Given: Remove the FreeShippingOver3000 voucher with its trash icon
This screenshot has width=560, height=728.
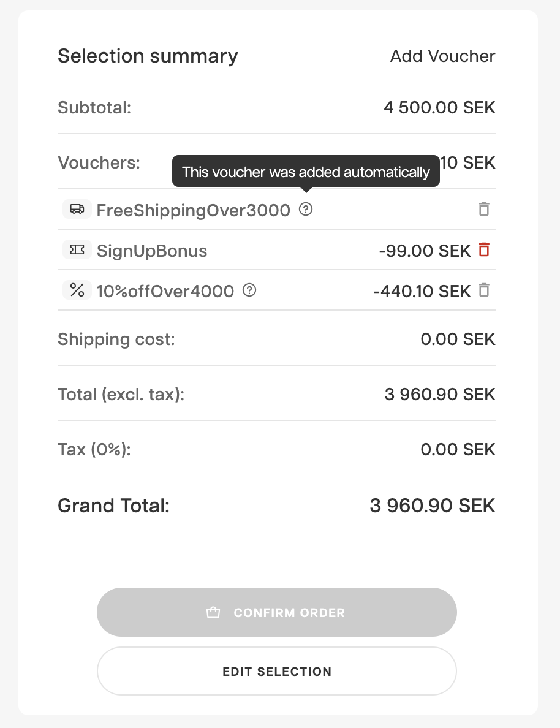Looking at the screenshot, I should tap(484, 210).
